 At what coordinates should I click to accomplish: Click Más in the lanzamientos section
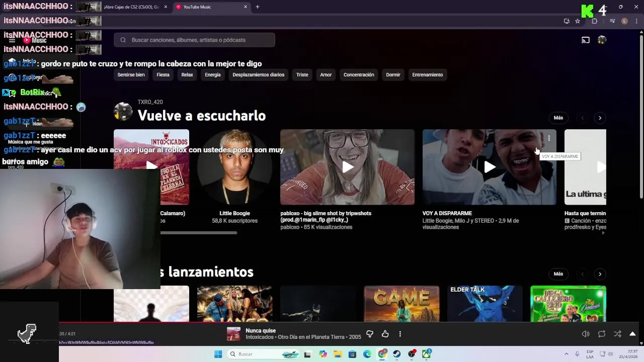point(558,274)
